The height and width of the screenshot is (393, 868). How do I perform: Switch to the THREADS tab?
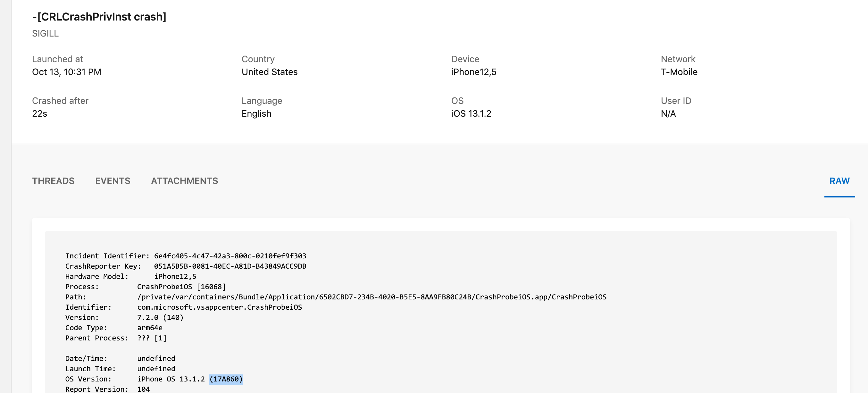pyautogui.click(x=53, y=181)
